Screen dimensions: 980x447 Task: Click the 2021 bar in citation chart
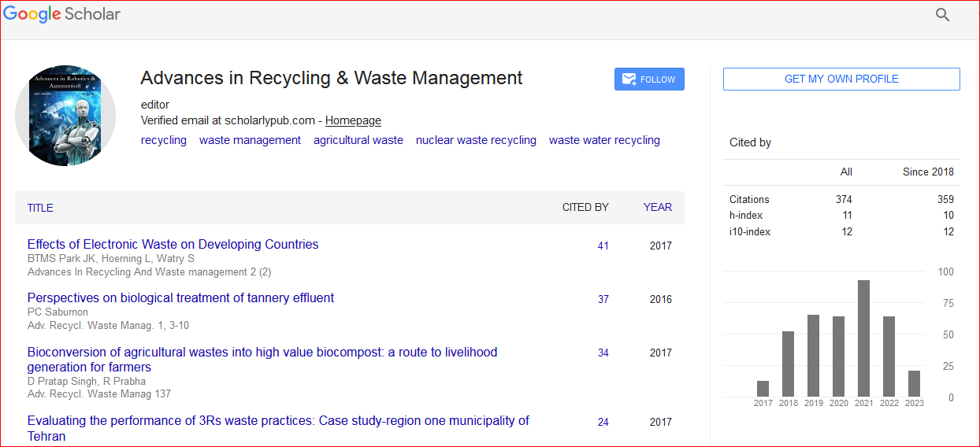pos(863,338)
